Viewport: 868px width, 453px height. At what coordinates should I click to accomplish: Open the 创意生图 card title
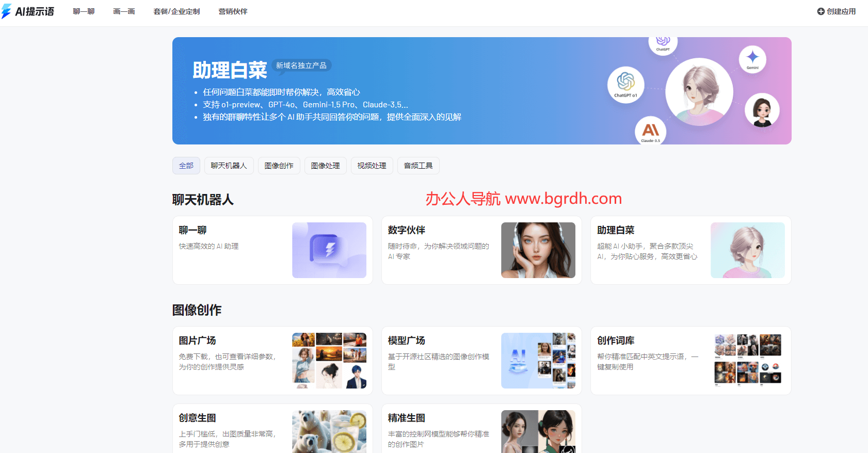[x=197, y=418]
